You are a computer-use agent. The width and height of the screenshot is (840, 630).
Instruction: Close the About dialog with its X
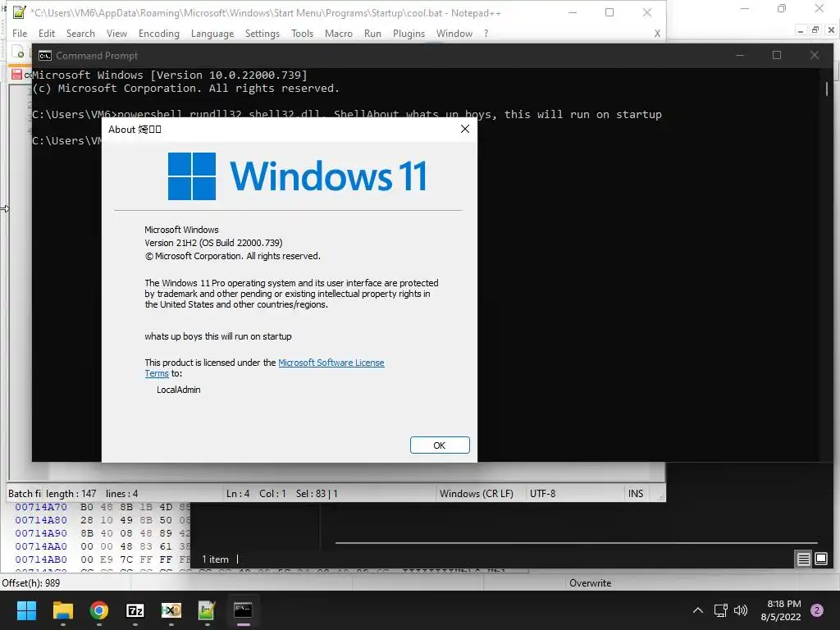click(x=465, y=129)
